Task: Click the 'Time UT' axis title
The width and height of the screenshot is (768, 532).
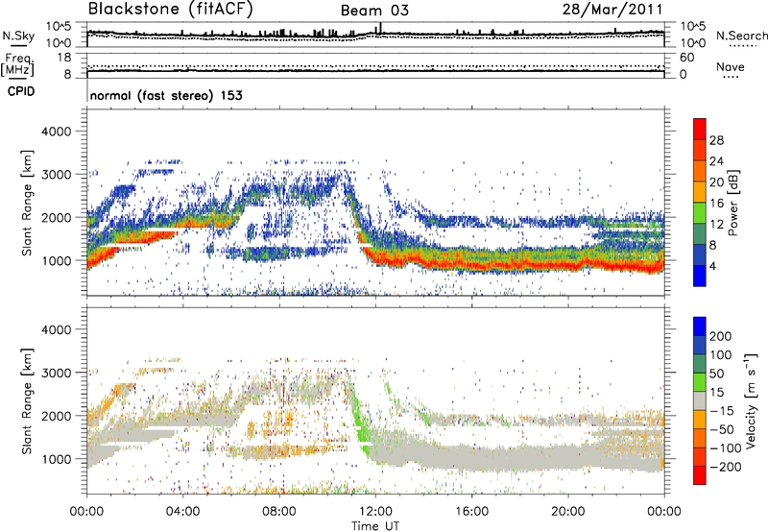Action: click(375, 526)
